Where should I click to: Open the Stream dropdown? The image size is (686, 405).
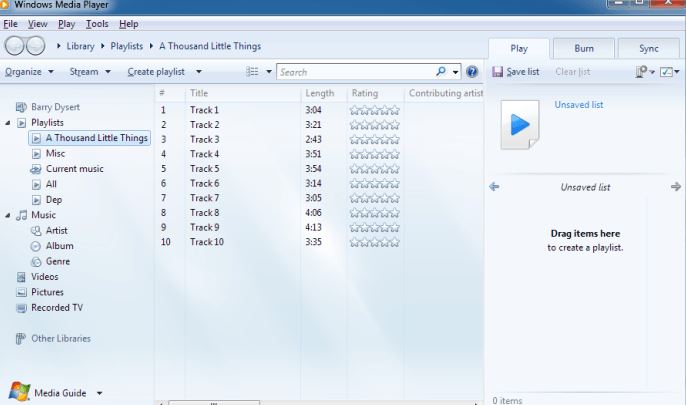[x=90, y=72]
